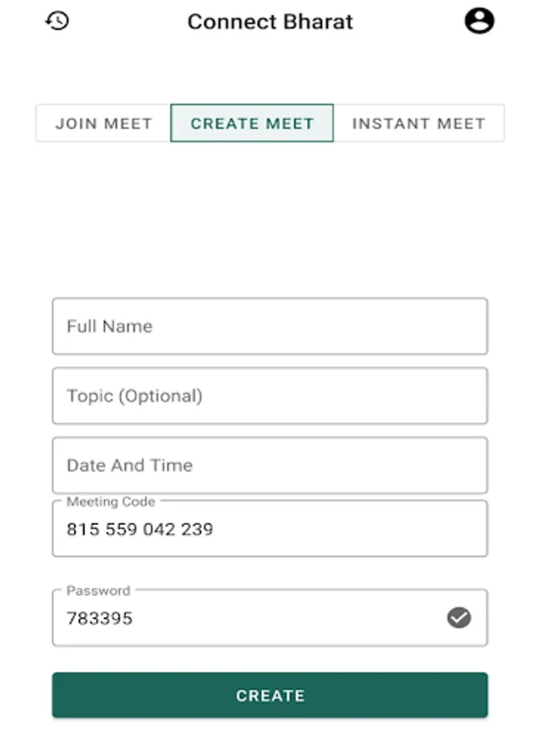Click the Full Name placeholder text

(109, 326)
